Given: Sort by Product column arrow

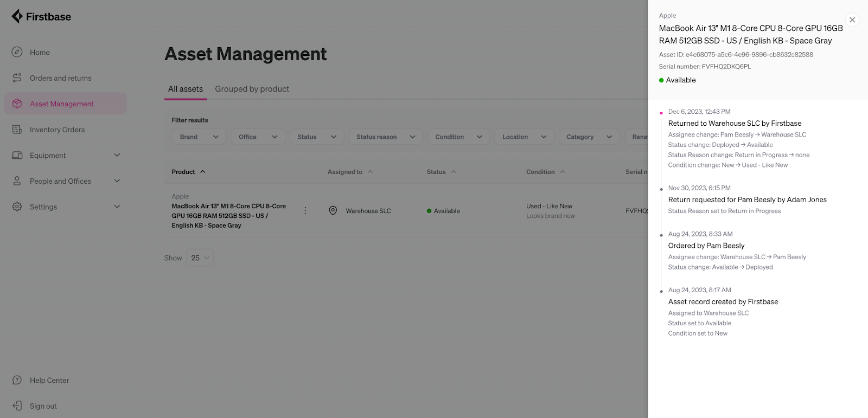Looking at the screenshot, I should (x=203, y=172).
